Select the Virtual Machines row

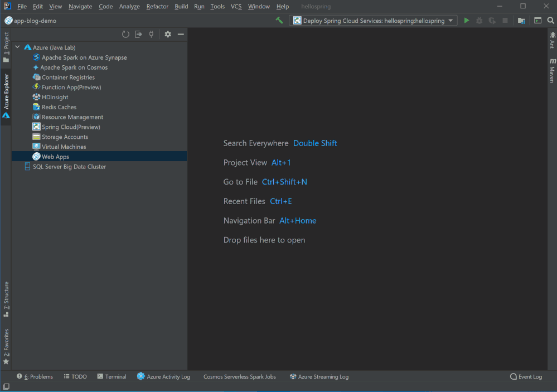point(99,147)
